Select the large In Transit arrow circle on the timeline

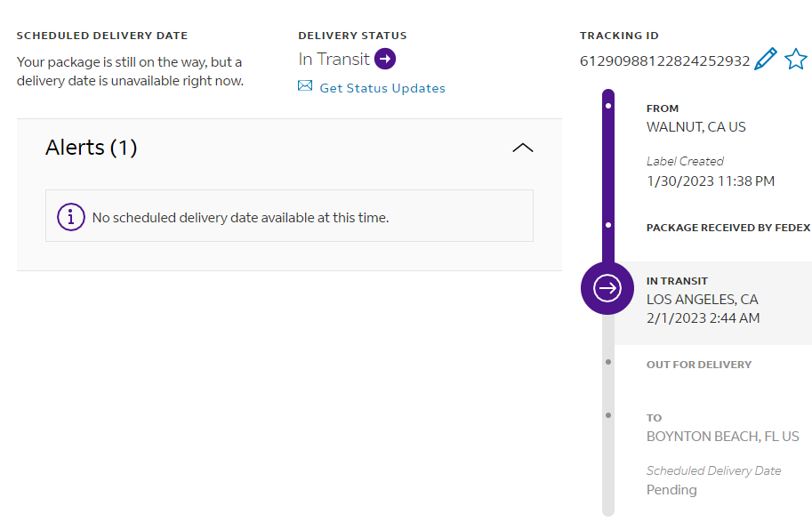click(607, 288)
